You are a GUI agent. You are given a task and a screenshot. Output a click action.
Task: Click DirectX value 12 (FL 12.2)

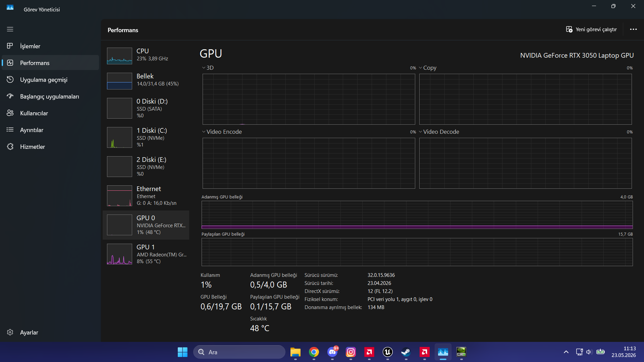pos(380,291)
